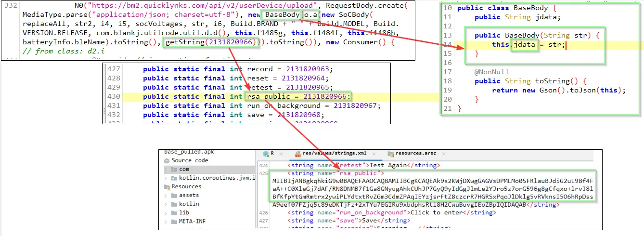Click the Resources folder icon
Viewport: 644px width, 236px height.
pyautogui.click(x=167, y=187)
